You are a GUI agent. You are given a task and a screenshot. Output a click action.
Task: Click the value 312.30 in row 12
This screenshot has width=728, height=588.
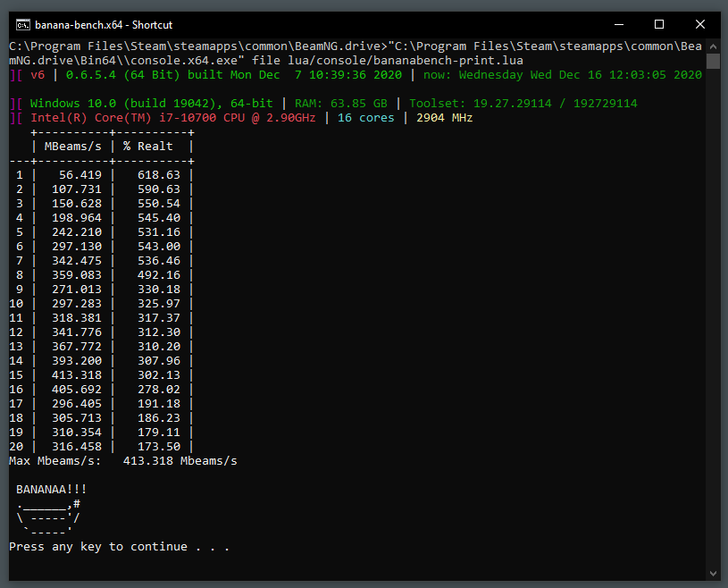point(159,332)
